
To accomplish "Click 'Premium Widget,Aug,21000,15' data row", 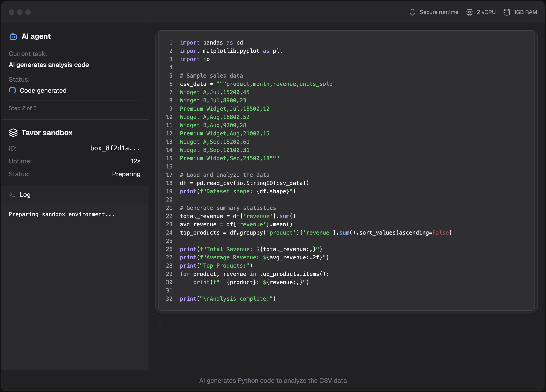I will [225, 134].
